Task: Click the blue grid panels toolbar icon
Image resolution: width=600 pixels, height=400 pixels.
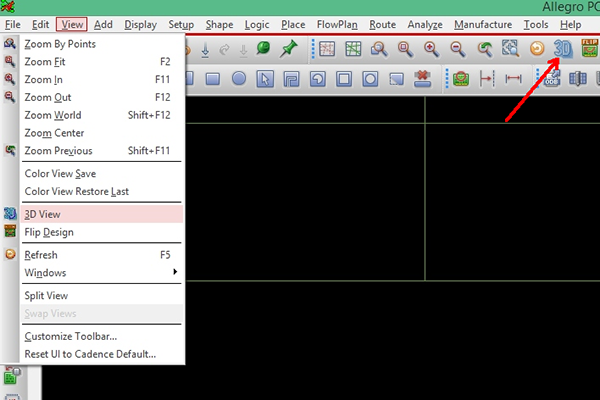Action: (x=578, y=79)
